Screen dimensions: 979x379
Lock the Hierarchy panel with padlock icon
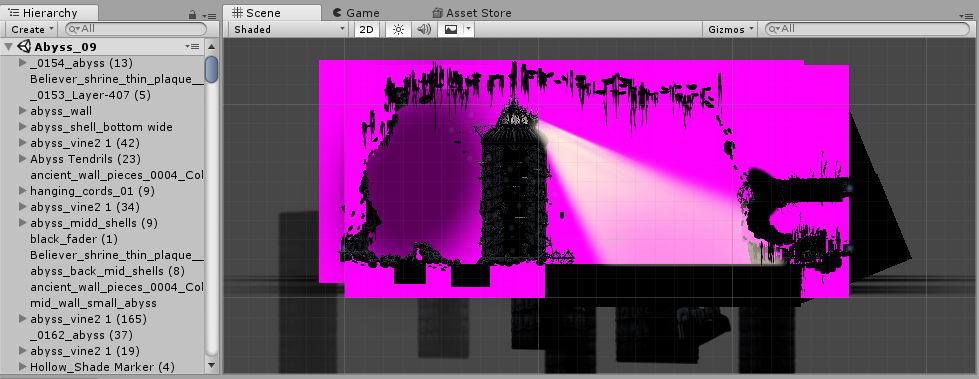[x=192, y=14]
